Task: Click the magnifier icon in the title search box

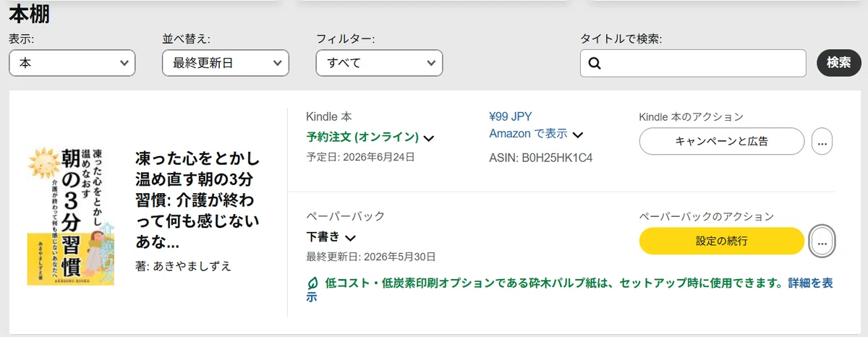Action: point(595,63)
